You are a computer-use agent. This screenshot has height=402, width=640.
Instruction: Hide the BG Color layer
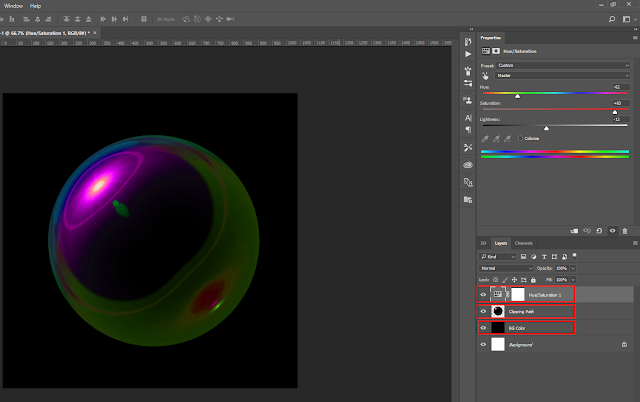point(483,328)
